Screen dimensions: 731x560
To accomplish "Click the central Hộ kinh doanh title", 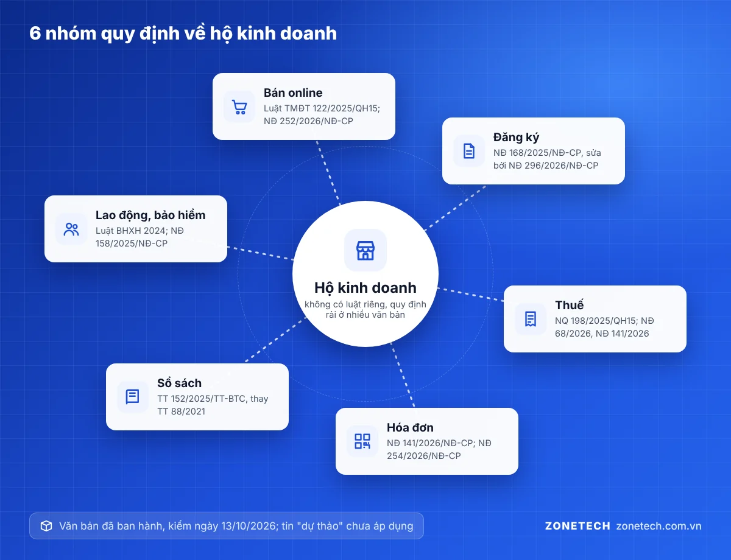I will (x=365, y=287).
